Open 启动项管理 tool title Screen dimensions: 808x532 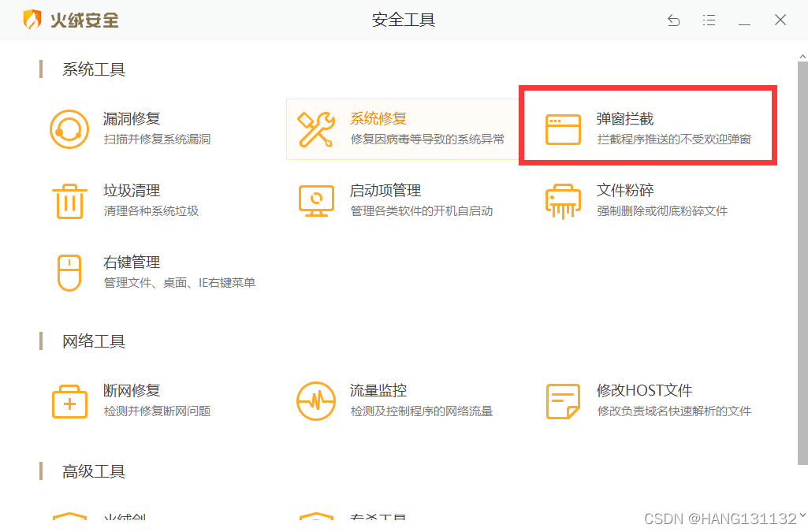click(385, 191)
